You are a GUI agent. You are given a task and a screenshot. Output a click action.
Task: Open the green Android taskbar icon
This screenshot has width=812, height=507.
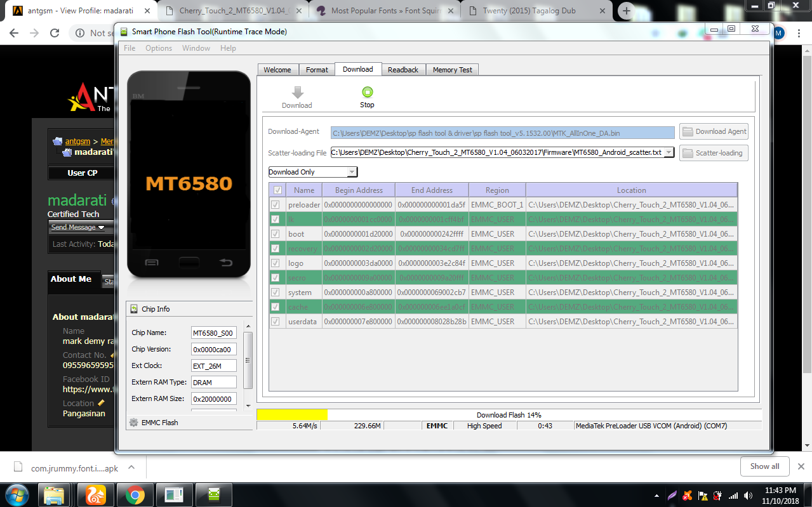pos(213,495)
